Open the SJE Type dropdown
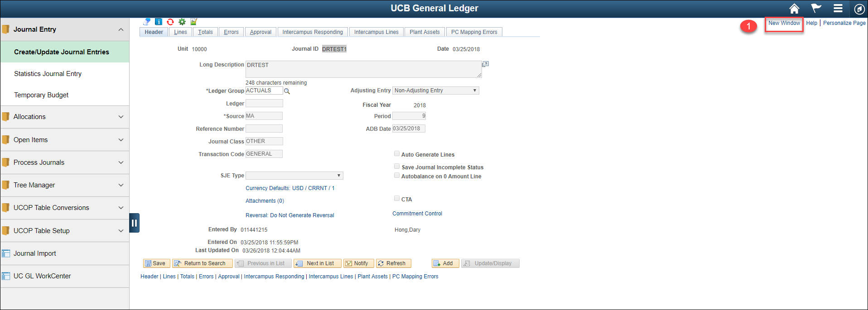The width and height of the screenshot is (868, 310). 294,176
